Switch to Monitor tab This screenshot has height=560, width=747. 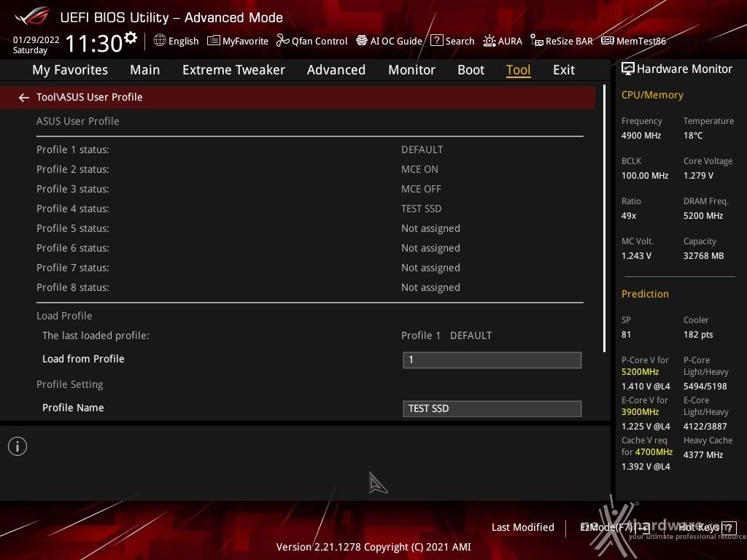click(411, 70)
